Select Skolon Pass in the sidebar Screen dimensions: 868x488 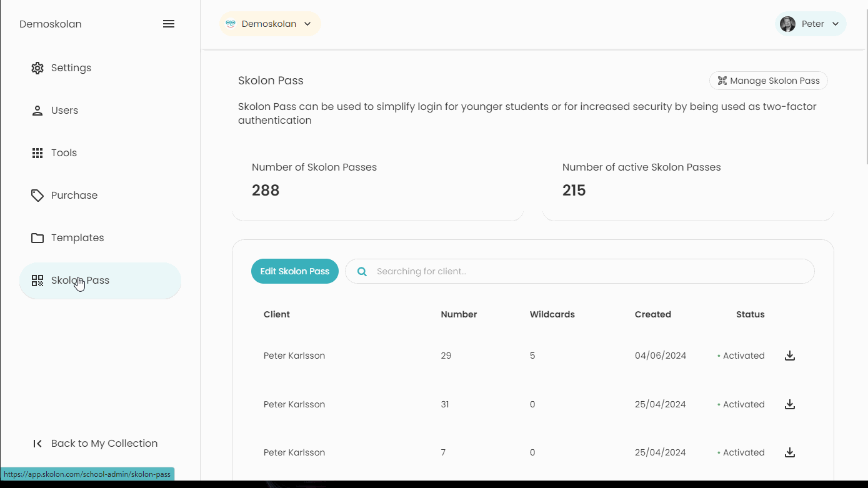(x=100, y=281)
